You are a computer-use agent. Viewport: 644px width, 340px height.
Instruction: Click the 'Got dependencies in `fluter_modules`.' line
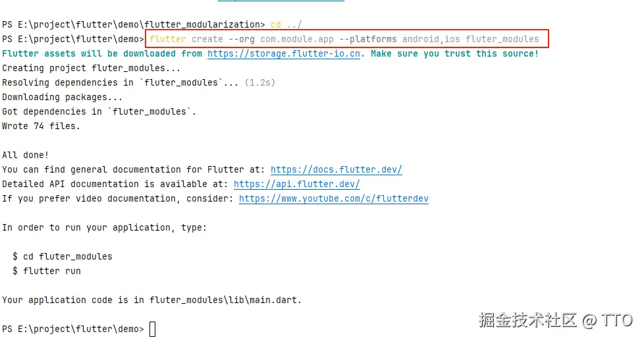(99, 112)
